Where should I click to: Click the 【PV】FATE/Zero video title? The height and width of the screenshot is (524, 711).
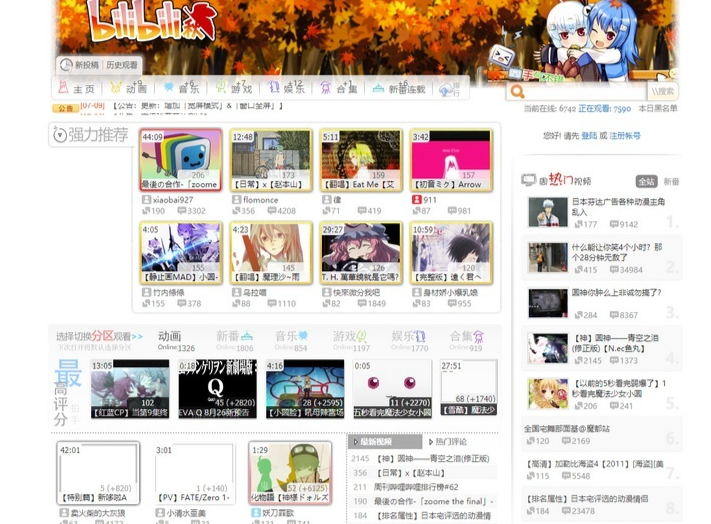[x=194, y=498]
